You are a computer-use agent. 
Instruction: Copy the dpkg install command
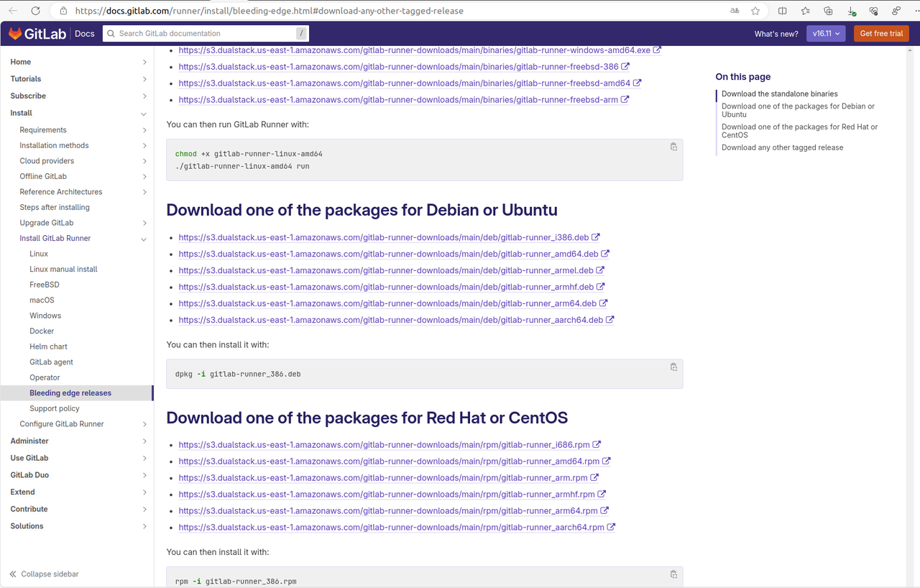(673, 367)
